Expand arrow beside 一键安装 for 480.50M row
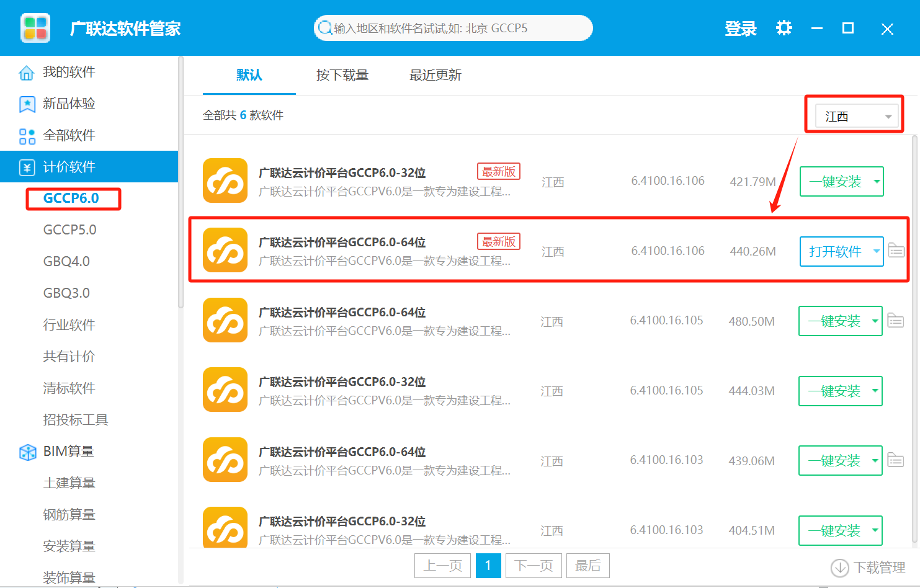The height and width of the screenshot is (588, 920). point(875,321)
